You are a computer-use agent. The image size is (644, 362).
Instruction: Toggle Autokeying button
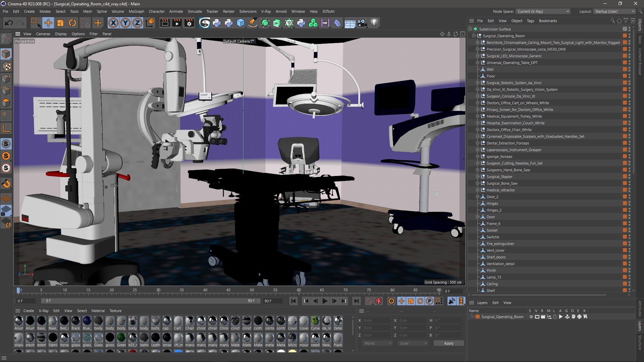(x=379, y=301)
